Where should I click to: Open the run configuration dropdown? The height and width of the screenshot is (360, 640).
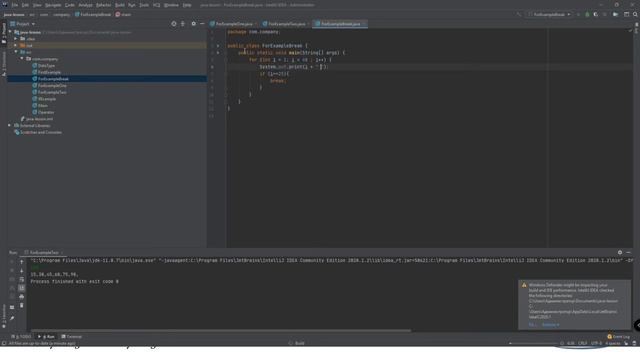549,14
